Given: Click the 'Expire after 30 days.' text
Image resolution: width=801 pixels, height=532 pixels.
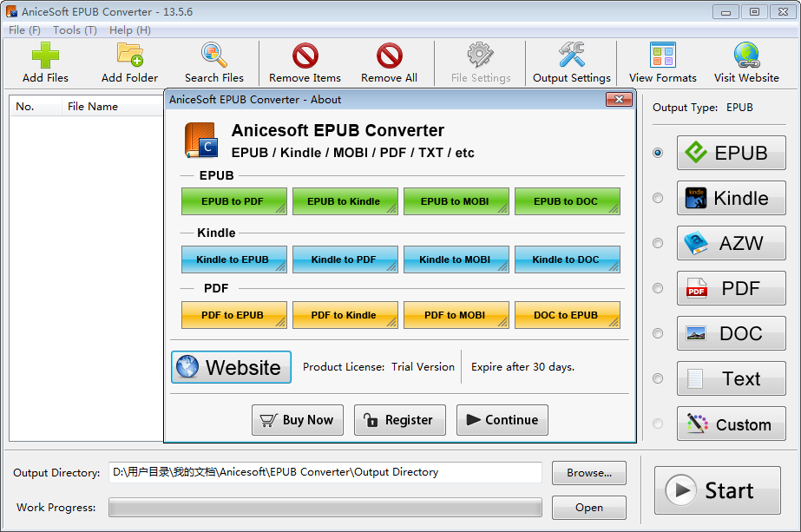Looking at the screenshot, I should [x=522, y=367].
